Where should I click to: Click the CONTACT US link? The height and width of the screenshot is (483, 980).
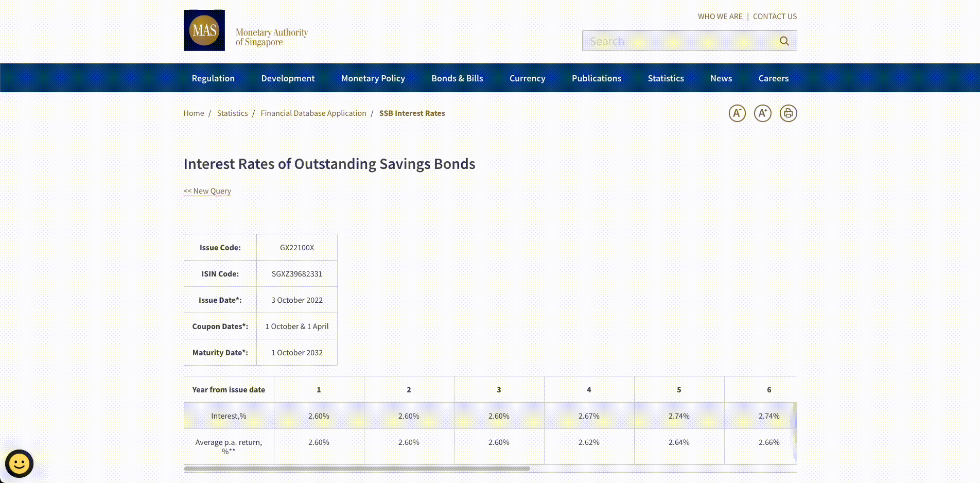coord(775,16)
